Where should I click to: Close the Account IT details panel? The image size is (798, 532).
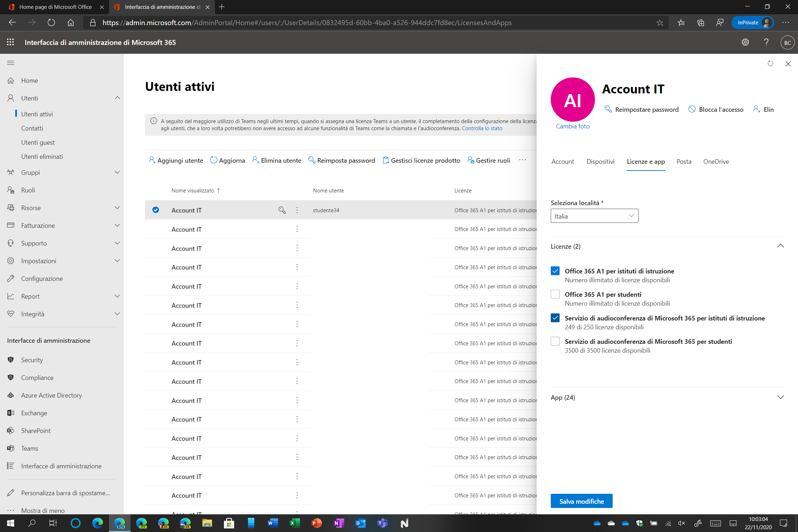pos(788,64)
